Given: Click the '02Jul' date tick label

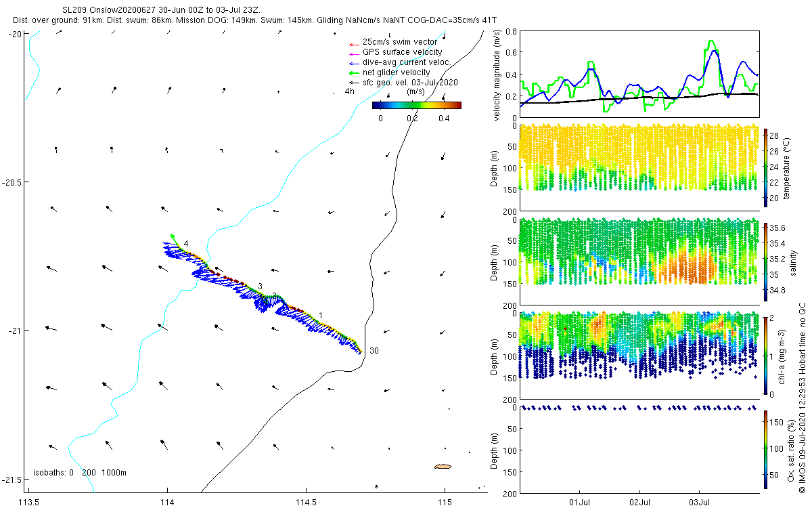Looking at the screenshot, I should click(x=640, y=503).
